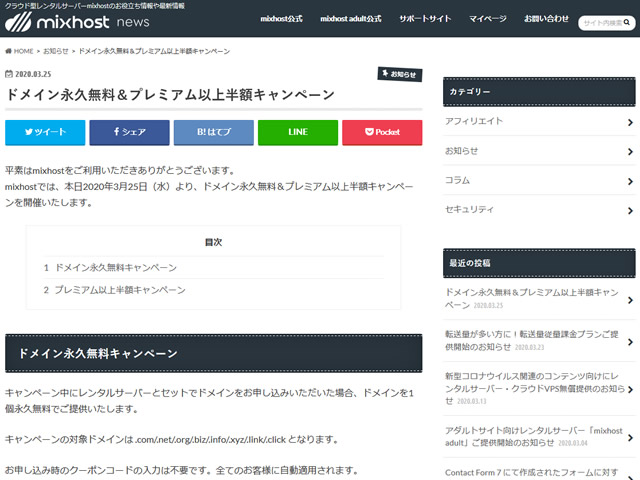
Task: Click chevron beside the 2020.03.25 recent post
Action: click(x=630, y=300)
